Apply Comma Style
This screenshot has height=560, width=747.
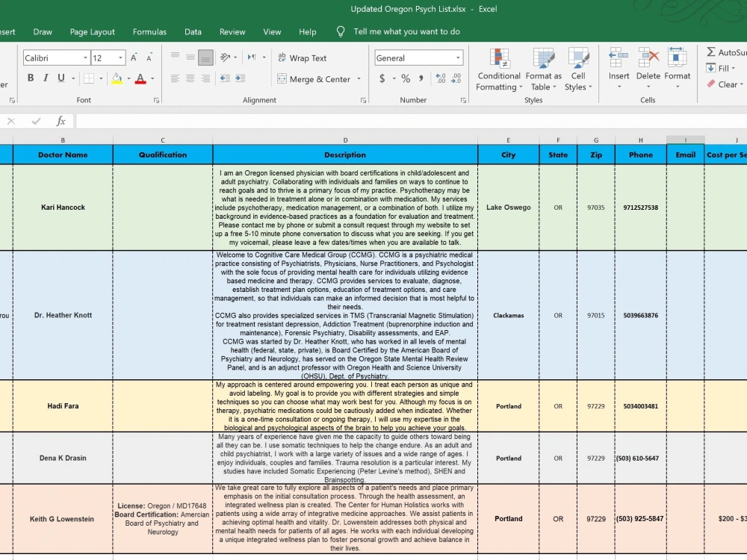[x=421, y=78]
